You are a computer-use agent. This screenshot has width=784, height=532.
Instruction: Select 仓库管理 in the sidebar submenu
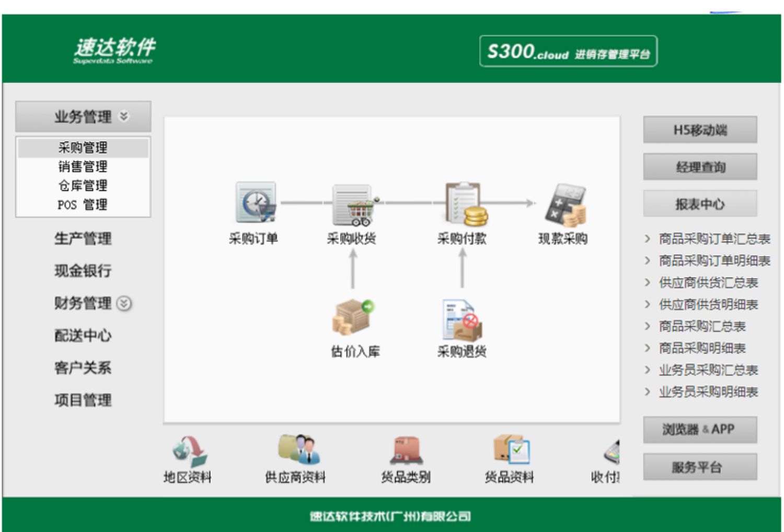click(x=83, y=186)
